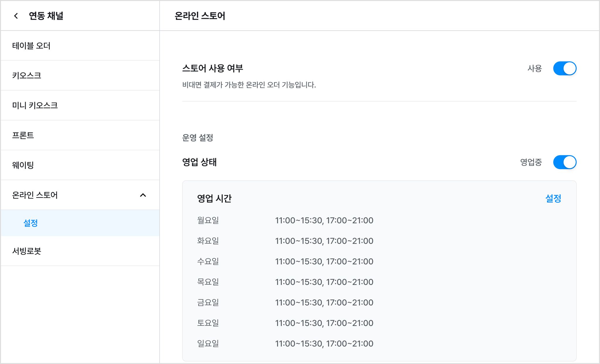Click the 영업중 status label
This screenshot has width=600, height=364.
[x=531, y=162]
